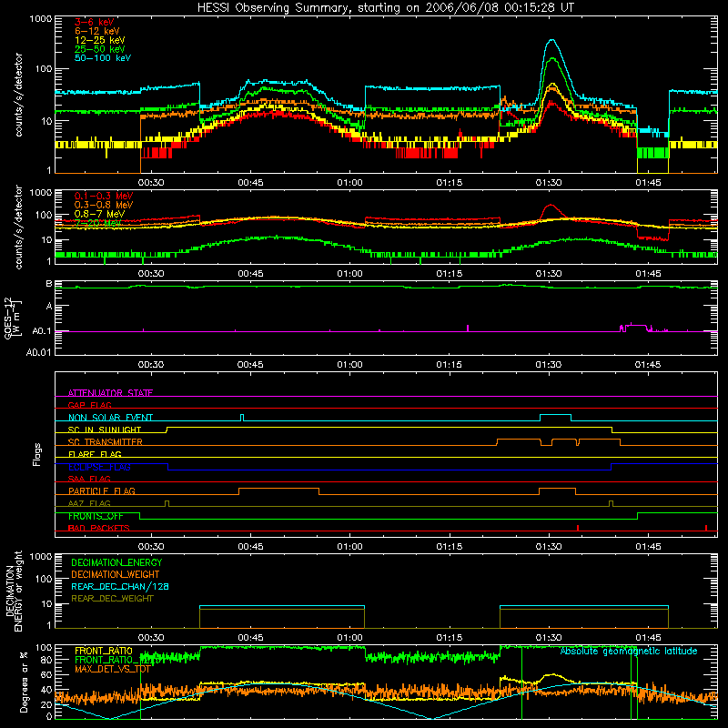Viewport: 728px width, 728px height.
Task: Click the cyan 50-100 keV peak near 01:30
Action: 551,40
